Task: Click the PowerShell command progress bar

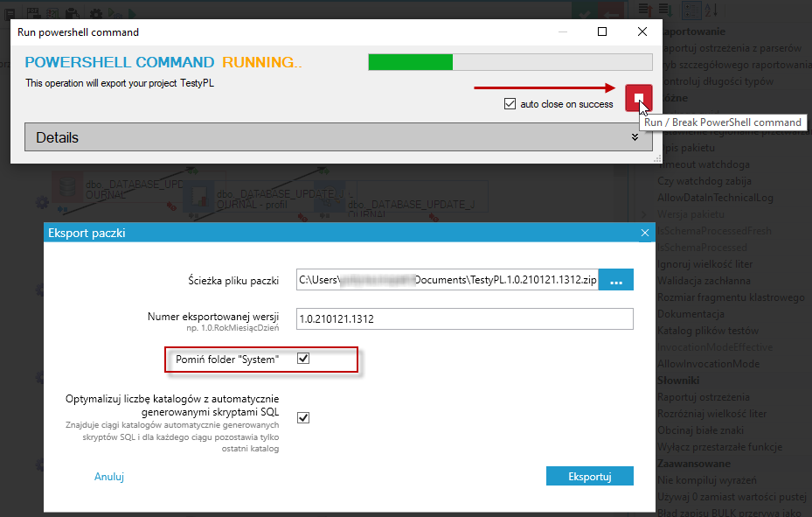Action: pyautogui.click(x=510, y=62)
